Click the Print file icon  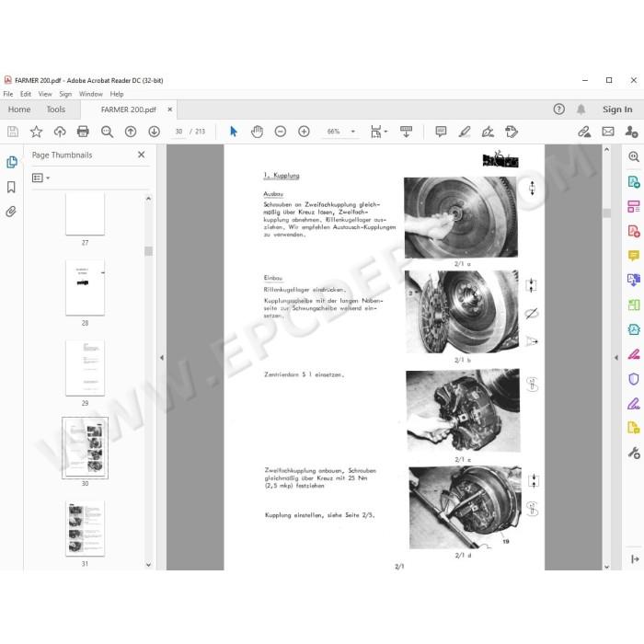83,132
